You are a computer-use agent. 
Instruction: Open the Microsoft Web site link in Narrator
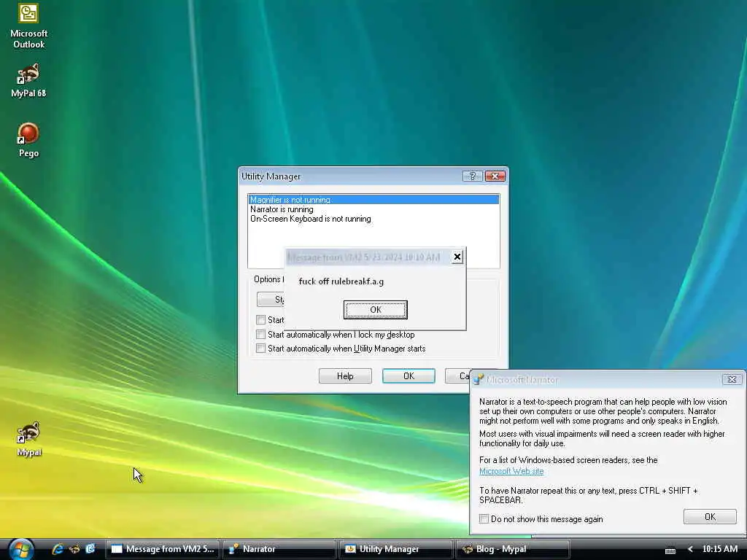[x=511, y=471]
